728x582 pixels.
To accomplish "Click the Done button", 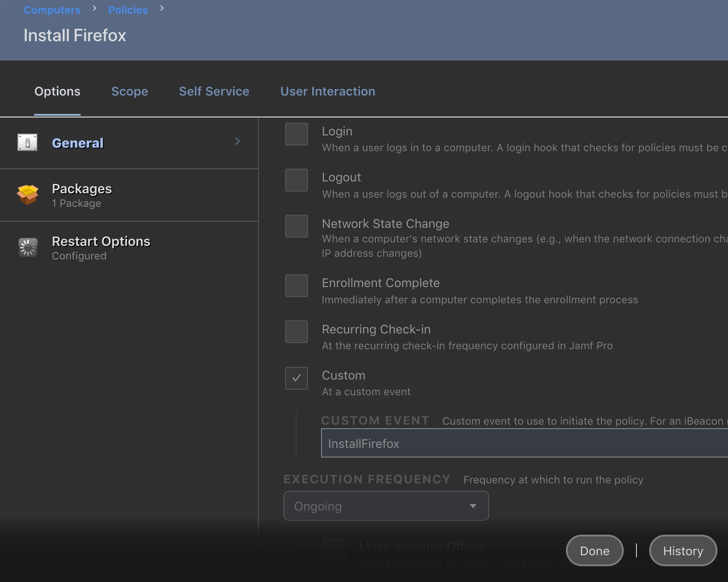I will click(x=595, y=550).
